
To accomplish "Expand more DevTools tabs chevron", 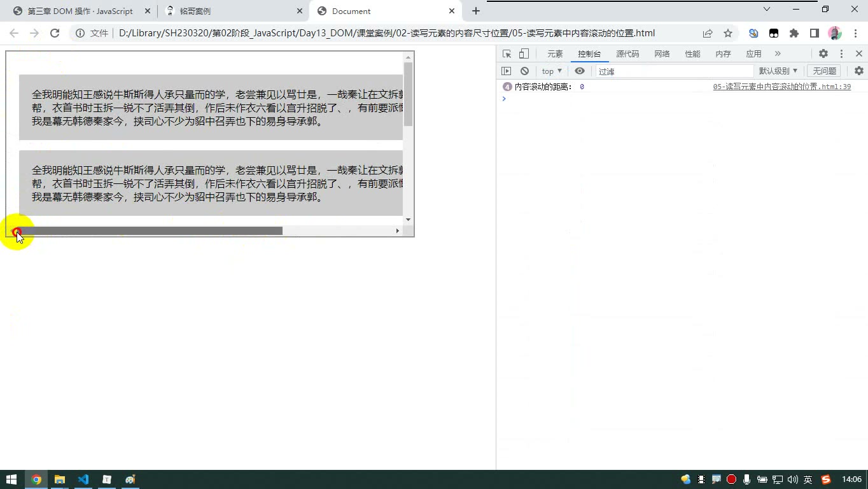I will [x=778, y=54].
